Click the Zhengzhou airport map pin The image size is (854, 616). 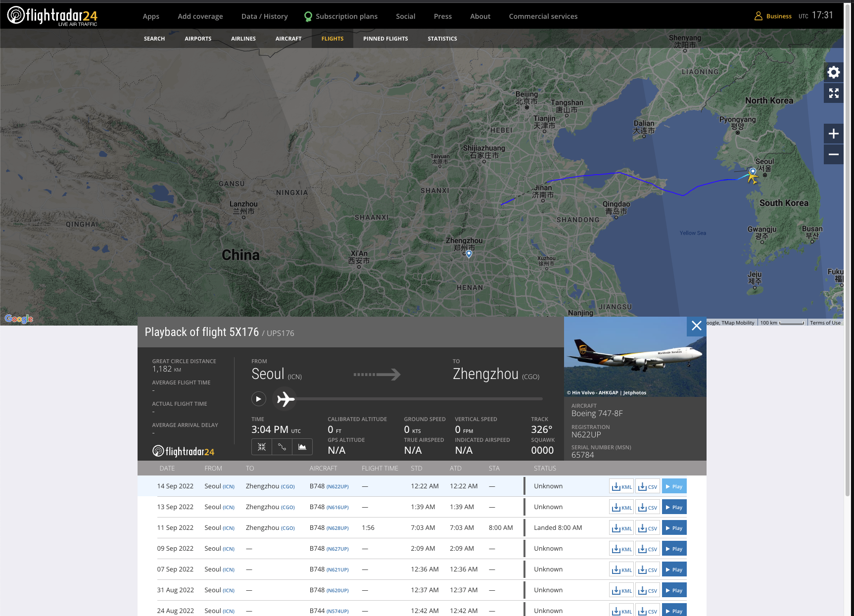469,254
